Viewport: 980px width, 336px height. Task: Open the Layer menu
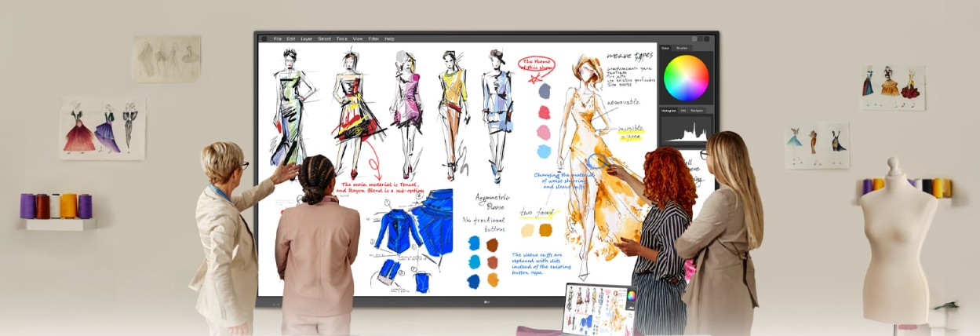click(x=306, y=38)
